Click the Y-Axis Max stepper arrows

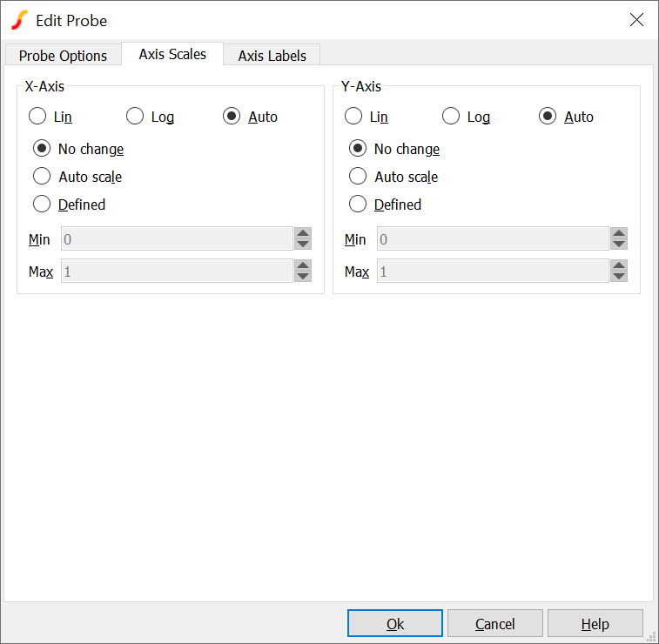(619, 272)
